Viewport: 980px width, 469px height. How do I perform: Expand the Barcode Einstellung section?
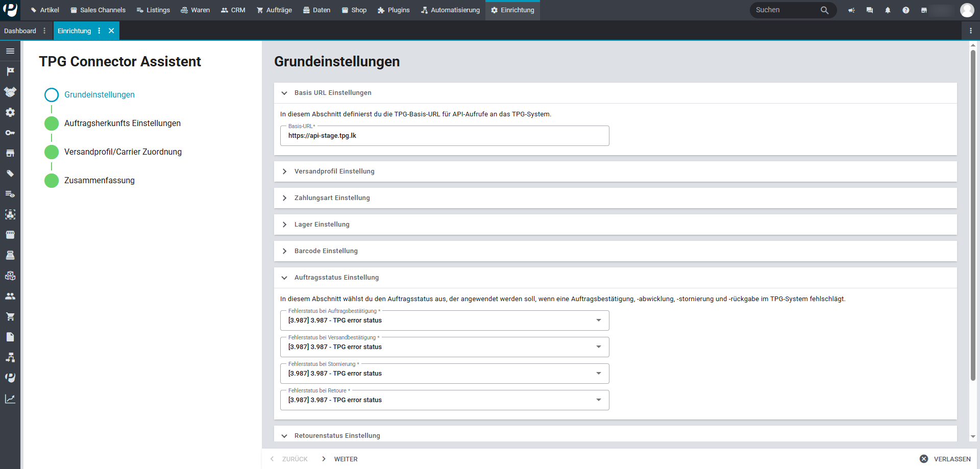(x=615, y=251)
